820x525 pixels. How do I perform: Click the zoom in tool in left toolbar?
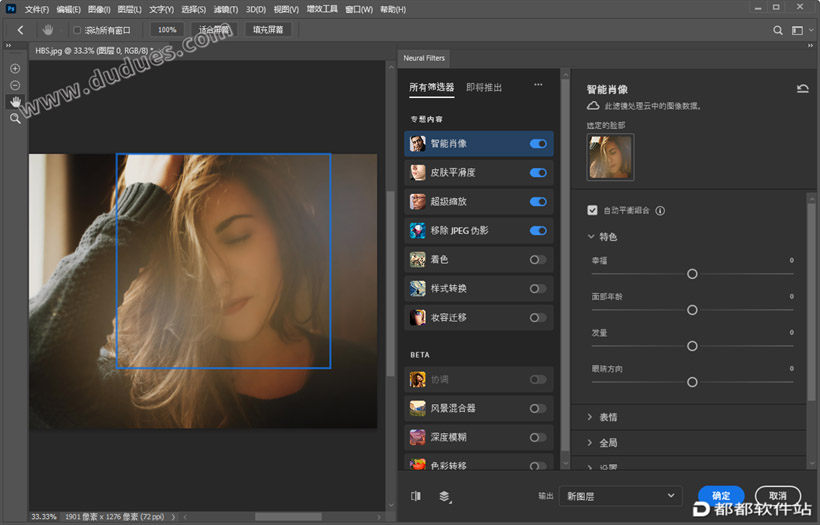[15, 69]
